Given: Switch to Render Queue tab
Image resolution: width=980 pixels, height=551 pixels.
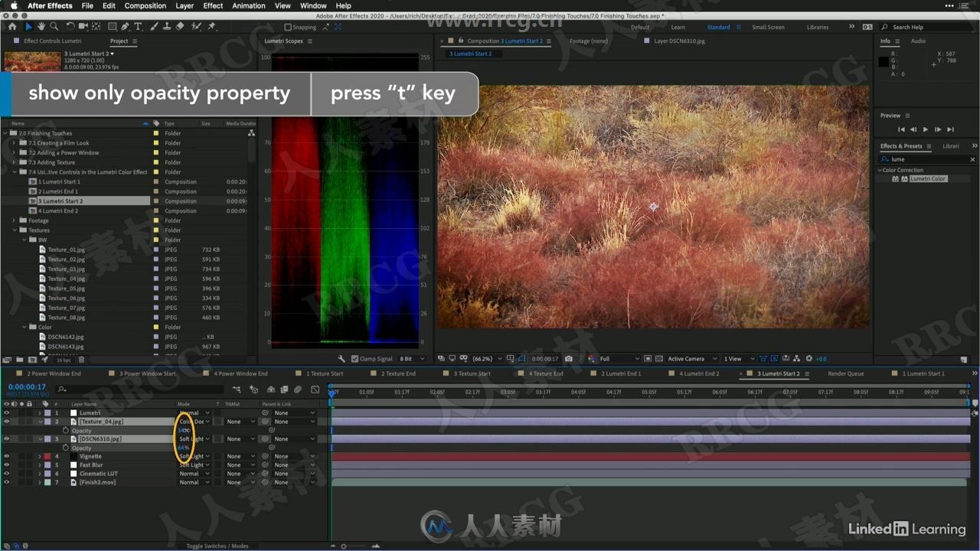Looking at the screenshot, I should tap(846, 373).
